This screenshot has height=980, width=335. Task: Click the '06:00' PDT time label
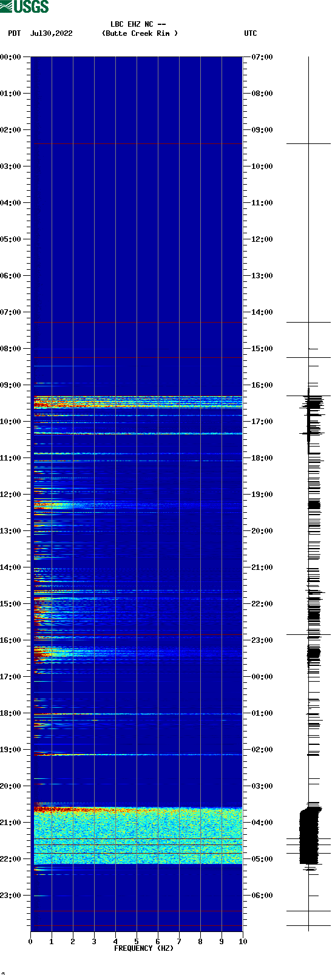(11, 276)
